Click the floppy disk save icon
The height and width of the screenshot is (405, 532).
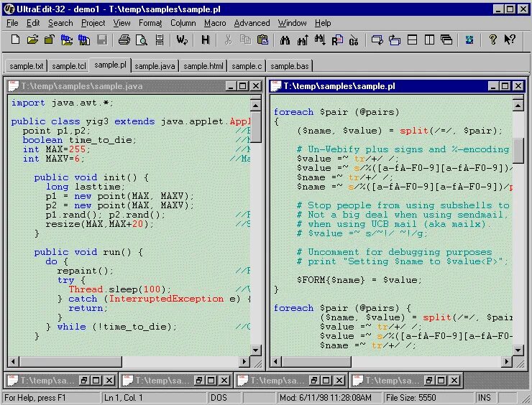tap(102, 39)
